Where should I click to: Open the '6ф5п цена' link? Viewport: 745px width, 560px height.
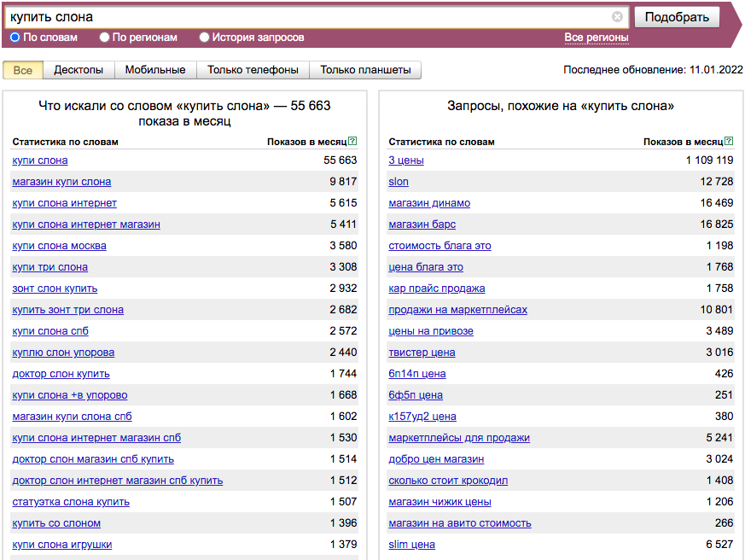pyautogui.click(x=416, y=395)
